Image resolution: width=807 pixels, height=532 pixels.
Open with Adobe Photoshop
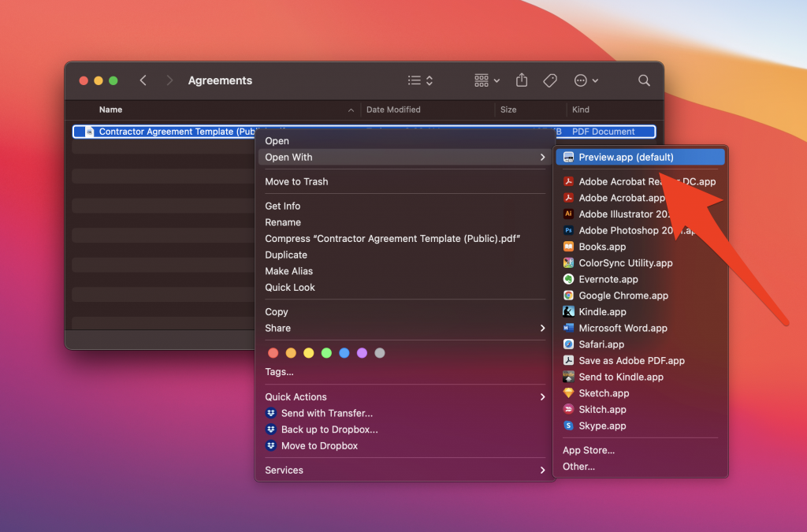click(x=640, y=230)
